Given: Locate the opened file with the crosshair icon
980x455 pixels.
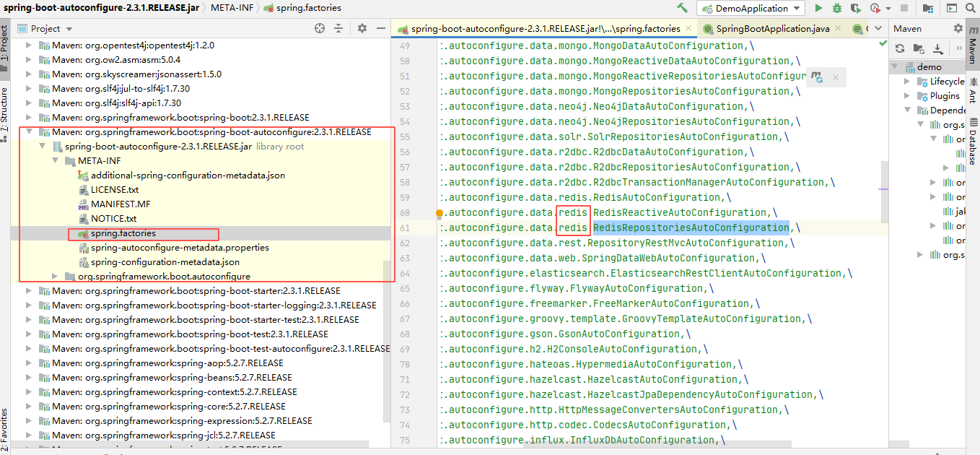Looking at the screenshot, I should [320, 28].
